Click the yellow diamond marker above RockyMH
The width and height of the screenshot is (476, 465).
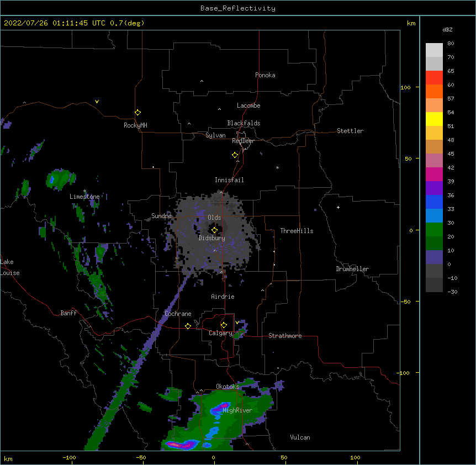pyautogui.click(x=137, y=113)
